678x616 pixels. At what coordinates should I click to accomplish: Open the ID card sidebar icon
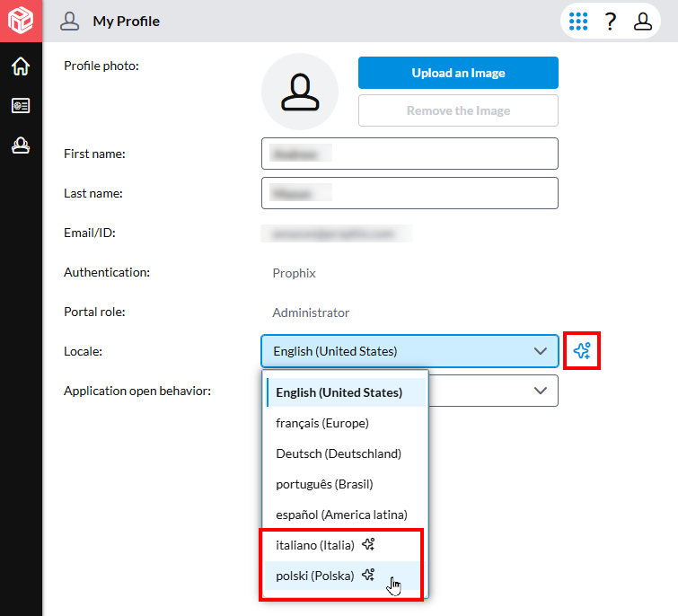(21, 106)
